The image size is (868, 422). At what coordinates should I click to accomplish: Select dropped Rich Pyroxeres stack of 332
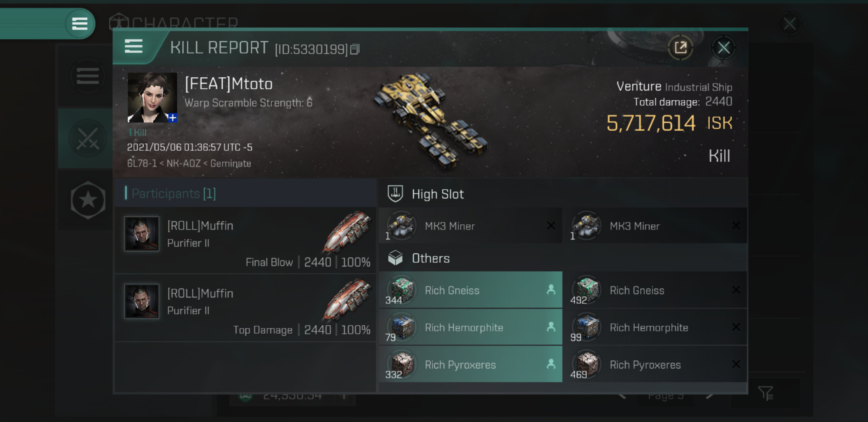[x=470, y=364]
